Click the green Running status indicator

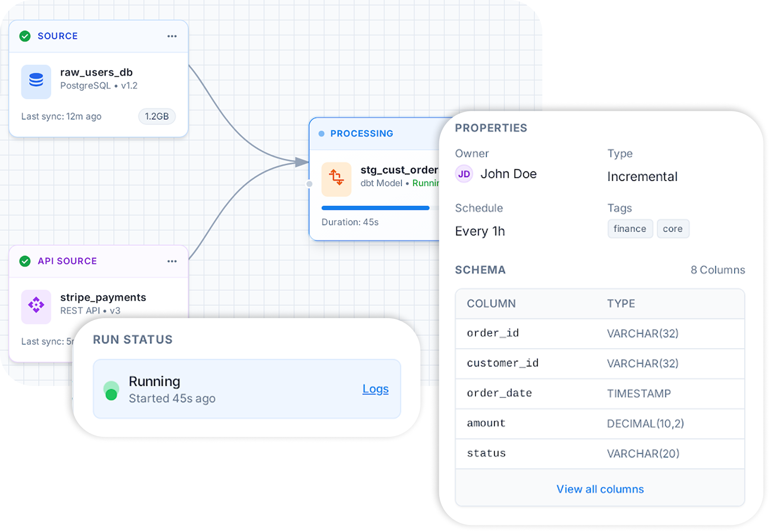tap(111, 391)
